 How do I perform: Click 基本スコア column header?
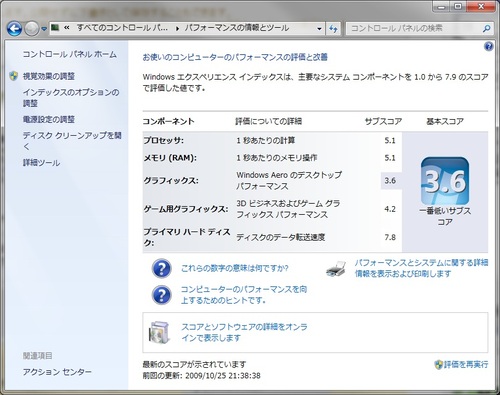(x=445, y=121)
